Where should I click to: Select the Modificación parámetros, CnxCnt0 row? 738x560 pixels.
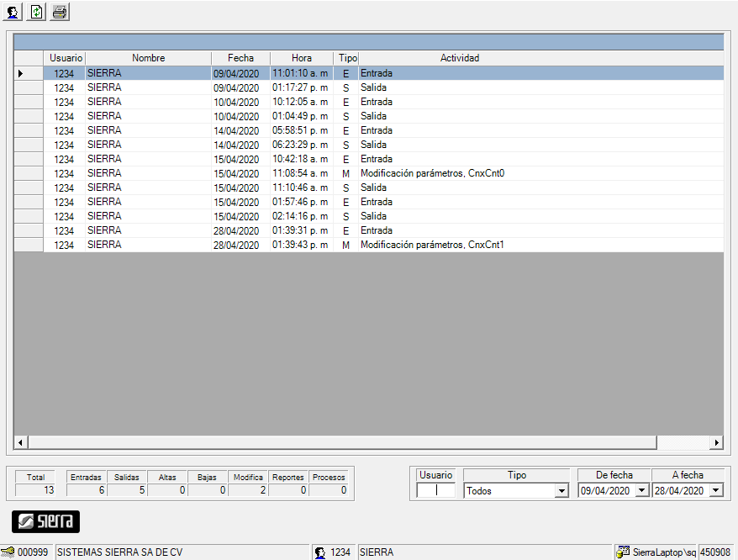coord(433,173)
